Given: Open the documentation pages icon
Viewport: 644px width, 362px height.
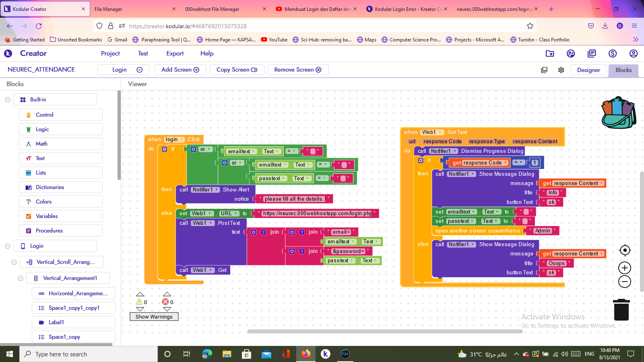Looking at the screenshot, I should 592,53.
